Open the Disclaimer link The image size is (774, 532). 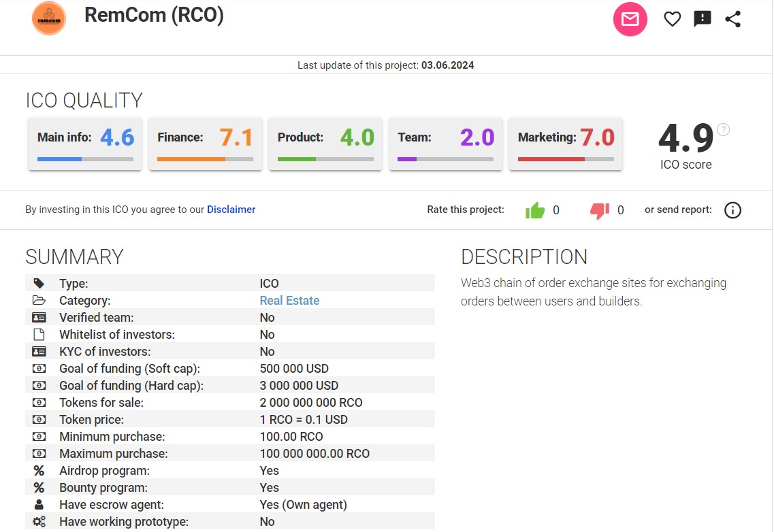coord(231,210)
